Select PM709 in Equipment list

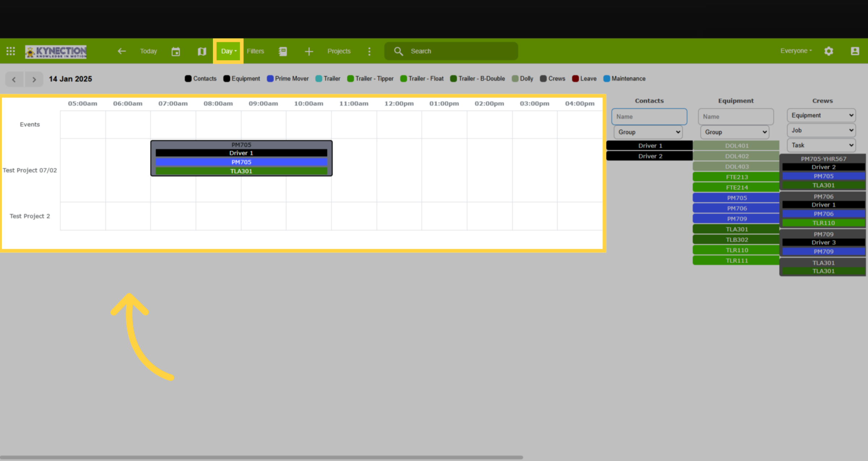click(736, 219)
